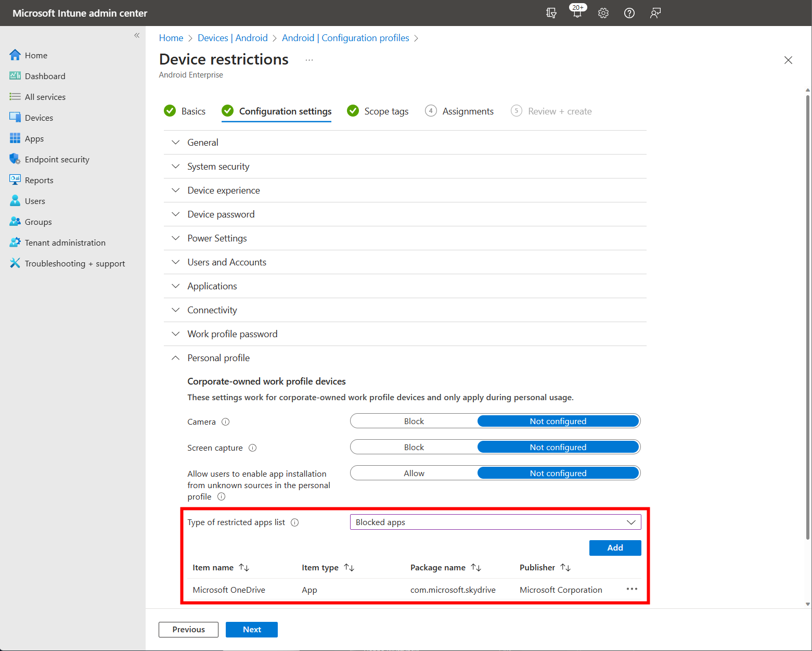Image resolution: width=812 pixels, height=651 pixels.
Task: Set unknown sources installation to Allow
Action: (x=414, y=473)
